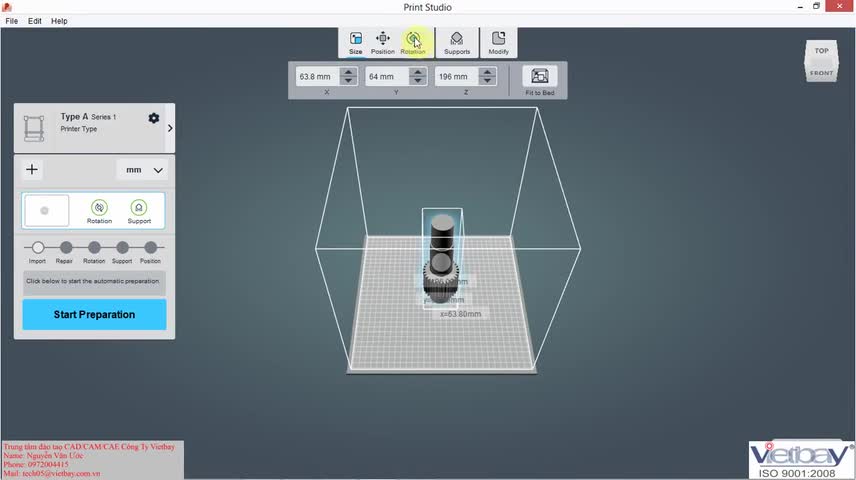The width and height of the screenshot is (856, 480).
Task: Click the FRONT face of view cube
Action: (822, 73)
